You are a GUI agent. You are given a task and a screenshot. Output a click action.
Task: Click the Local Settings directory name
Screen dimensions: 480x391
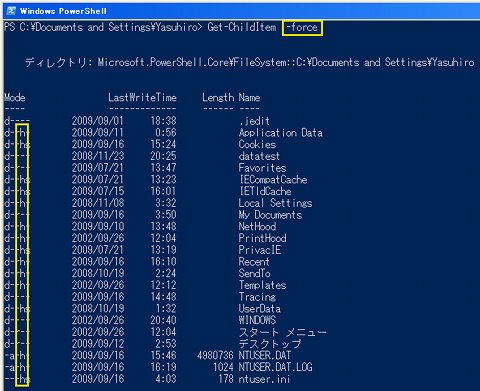click(275, 203)
